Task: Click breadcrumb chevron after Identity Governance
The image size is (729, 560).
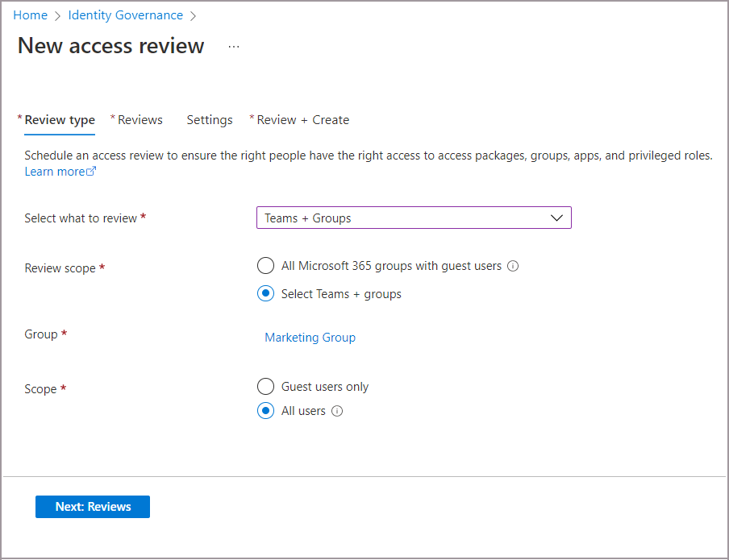Action: pos(193,15)
